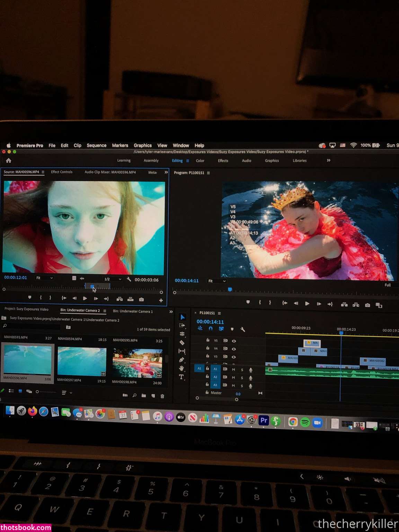
Task: Toggle V5 track output eye
Action: (234, 341)
